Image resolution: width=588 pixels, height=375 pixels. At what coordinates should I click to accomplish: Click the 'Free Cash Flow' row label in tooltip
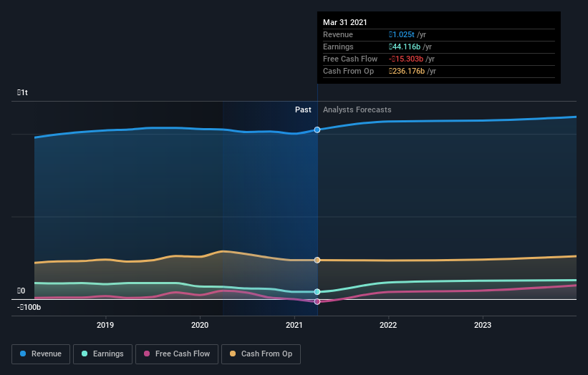(x=350, y=59)
